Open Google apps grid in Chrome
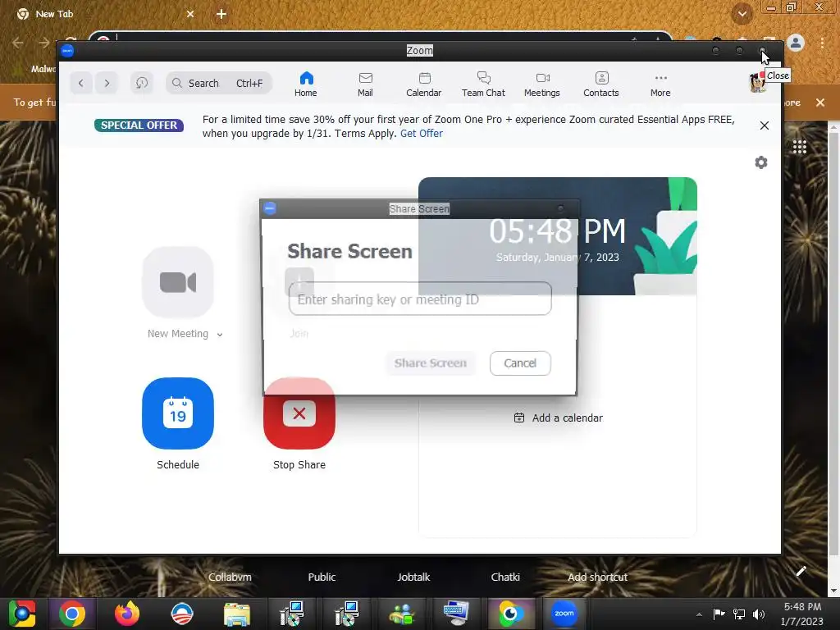Image resolution: width=840 pixels, height=630 pixels. click(x=799, y=147)
